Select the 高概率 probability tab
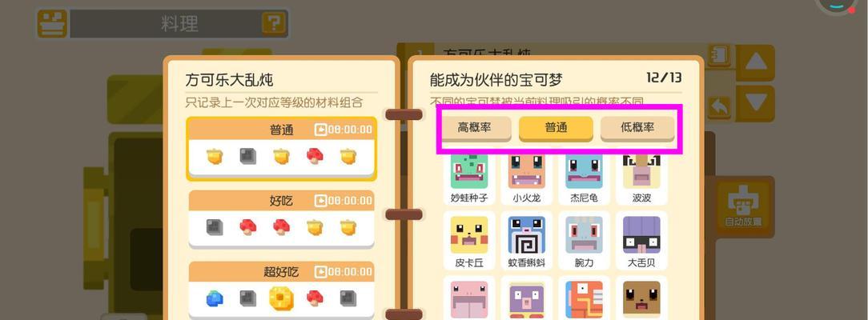The height and width of the screenshot is (320, 868). 474,128
